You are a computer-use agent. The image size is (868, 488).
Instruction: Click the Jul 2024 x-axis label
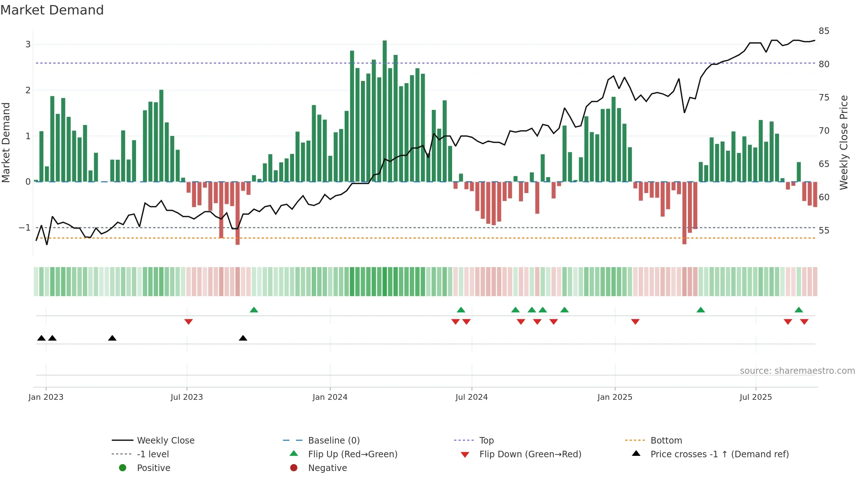[472, 397]
